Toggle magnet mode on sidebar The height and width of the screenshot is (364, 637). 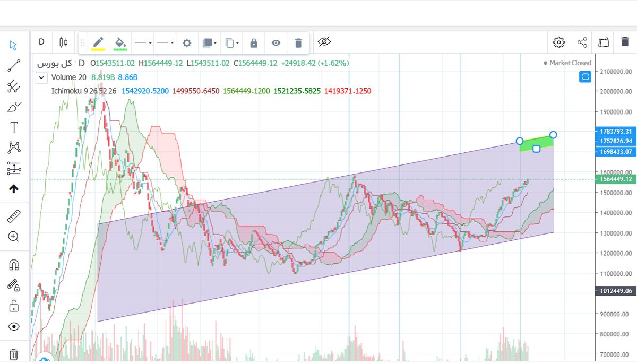(x=14, y=265)
